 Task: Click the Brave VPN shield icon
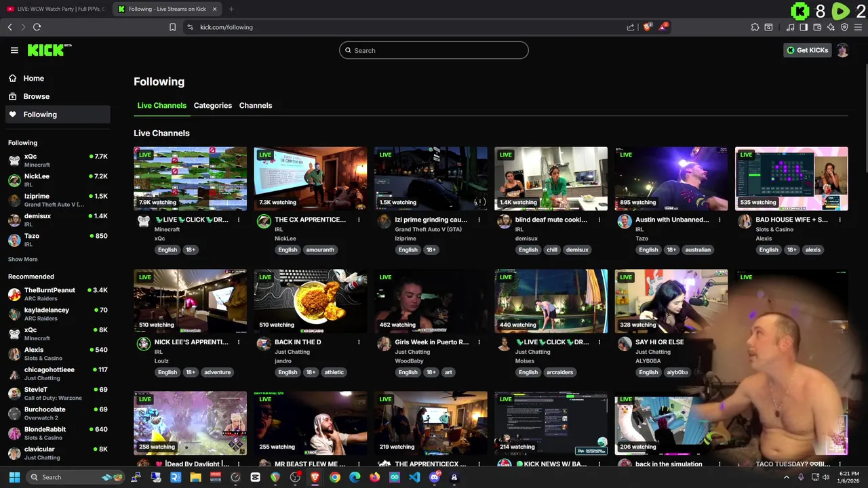tap(844, 27)
